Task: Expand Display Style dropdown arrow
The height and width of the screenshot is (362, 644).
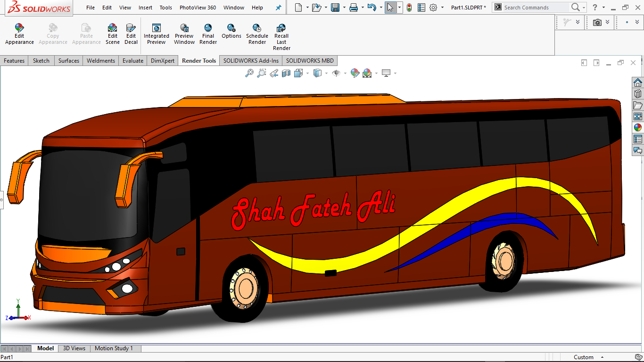Action: [327, 73]
